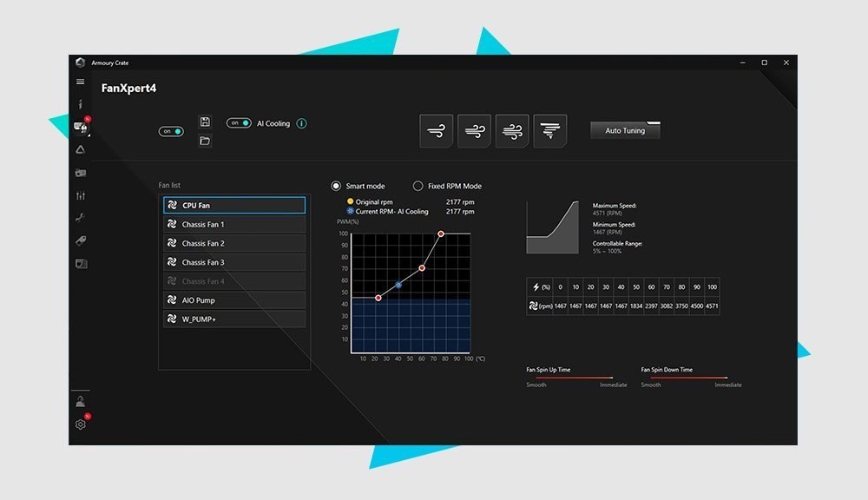Open the News display icon in the sidebar

pyautogui.click(x=81, y=264)
